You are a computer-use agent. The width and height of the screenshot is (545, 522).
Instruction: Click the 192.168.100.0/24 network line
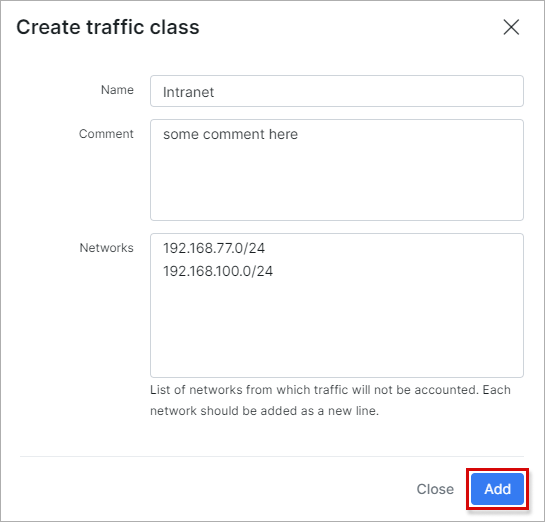pos(218,271)
